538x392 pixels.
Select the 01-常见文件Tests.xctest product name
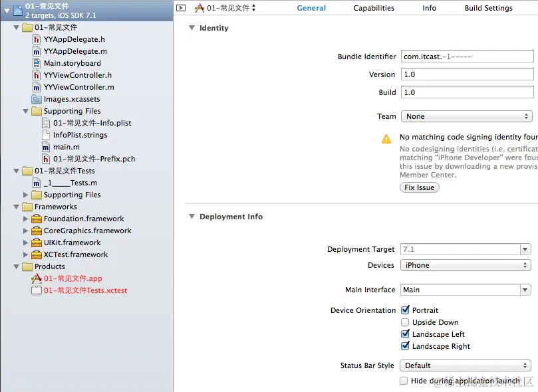click(x=85, y=290)
